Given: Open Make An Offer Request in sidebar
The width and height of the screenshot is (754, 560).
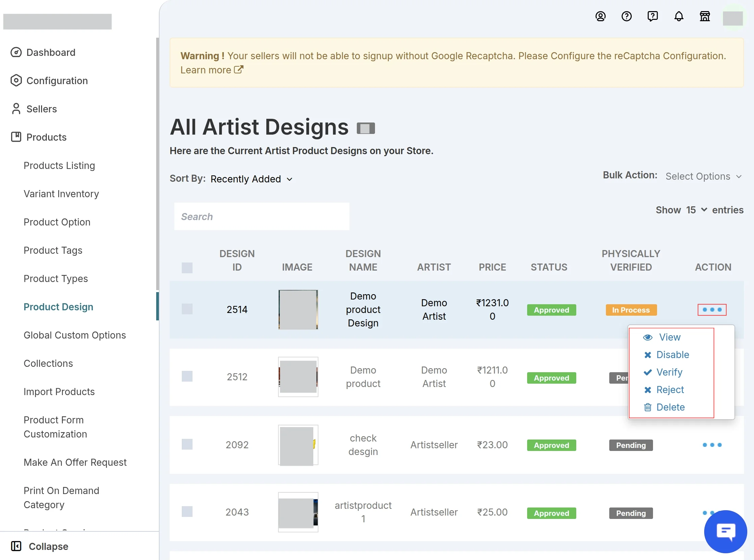Looking at the screenshot, I should pos(75,462).
